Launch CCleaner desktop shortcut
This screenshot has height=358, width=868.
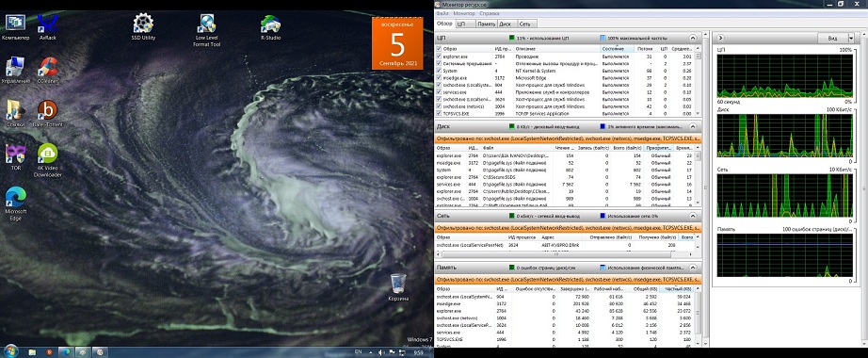[48, 71]
